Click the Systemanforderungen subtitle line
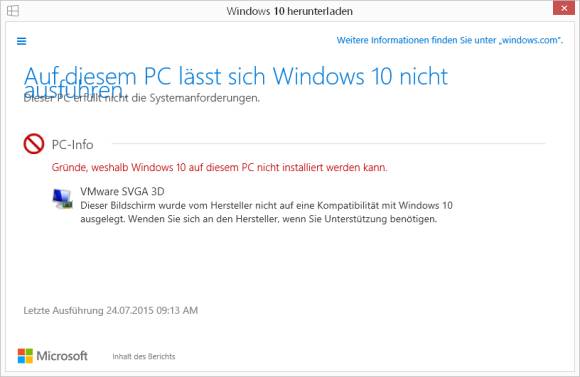 coord(142,98)
